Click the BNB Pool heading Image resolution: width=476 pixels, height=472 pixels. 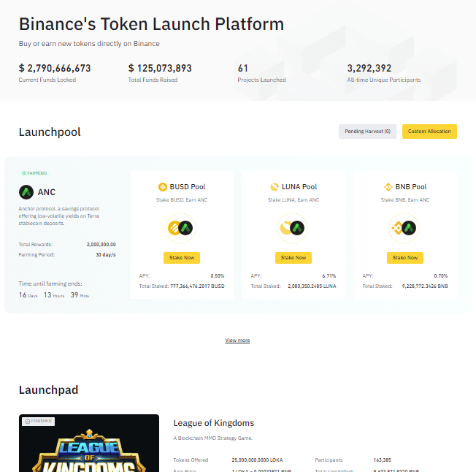coord(411,187)
